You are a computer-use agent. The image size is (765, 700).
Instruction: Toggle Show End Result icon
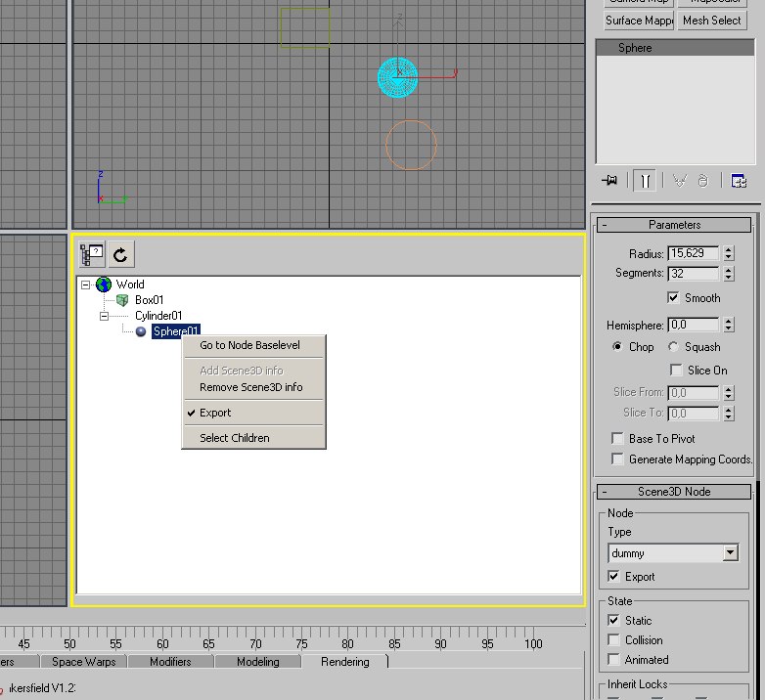click(644, 181)
